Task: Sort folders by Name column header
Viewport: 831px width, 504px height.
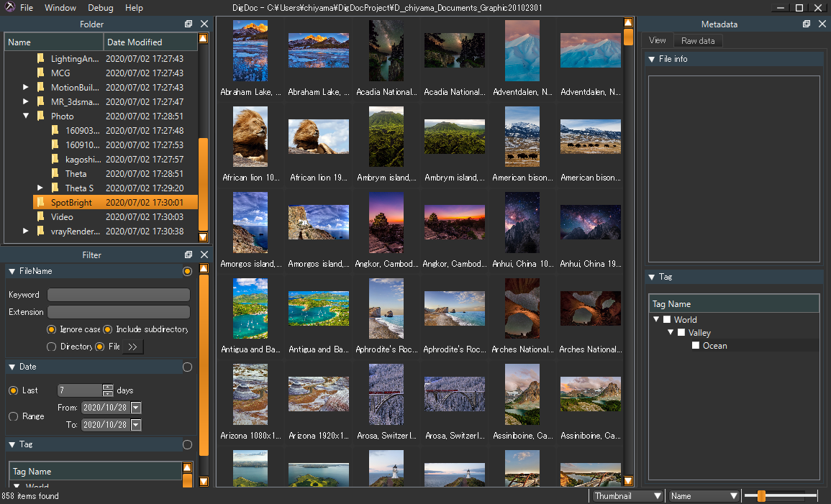Action: point(54,42)
